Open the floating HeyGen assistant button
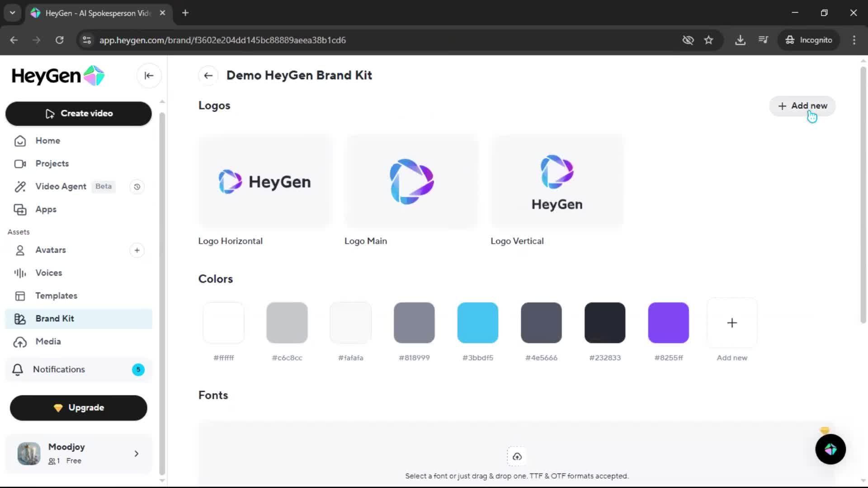 pos(830,449)
